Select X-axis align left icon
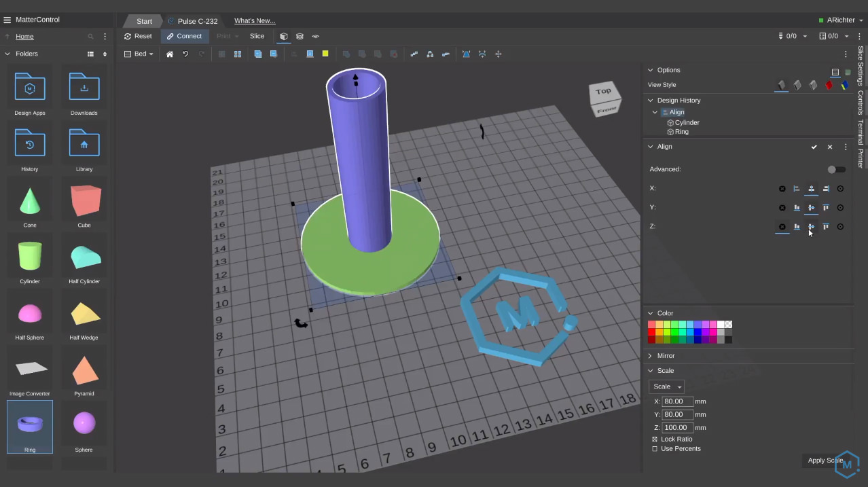 tap(797, 189)
